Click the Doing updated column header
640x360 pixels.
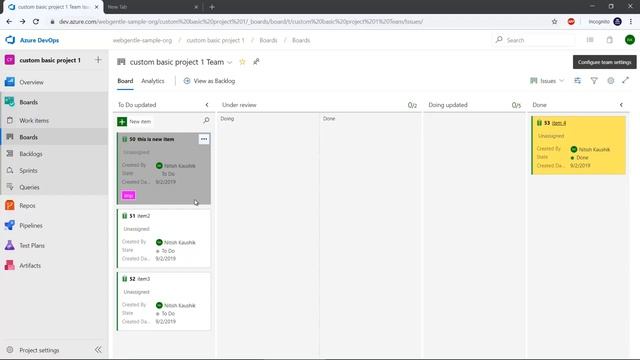[448, 105]
